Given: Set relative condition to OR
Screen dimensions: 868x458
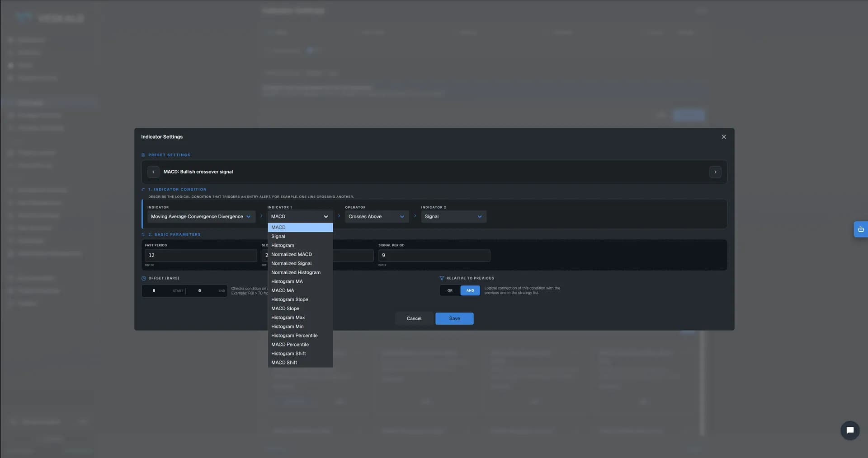Looking at the screenshot, I should (x=450, y=291).
